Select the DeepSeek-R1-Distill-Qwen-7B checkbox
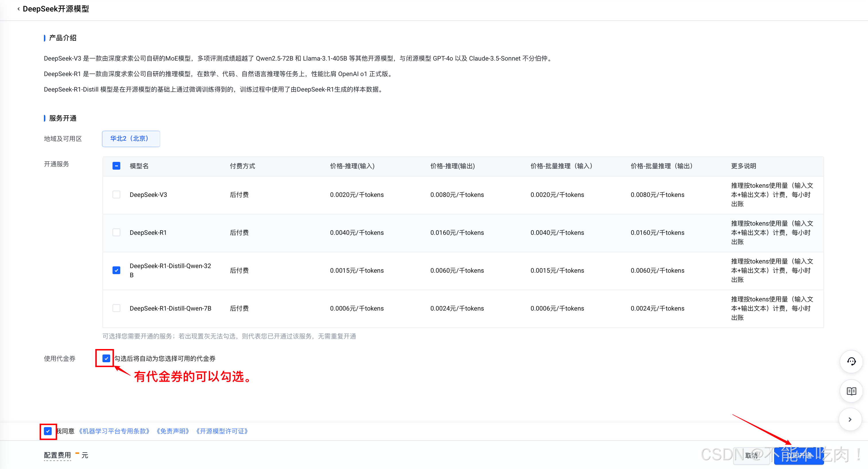Image resolution: width=868 pixels, height=469 pixels. tap(116, 308)
